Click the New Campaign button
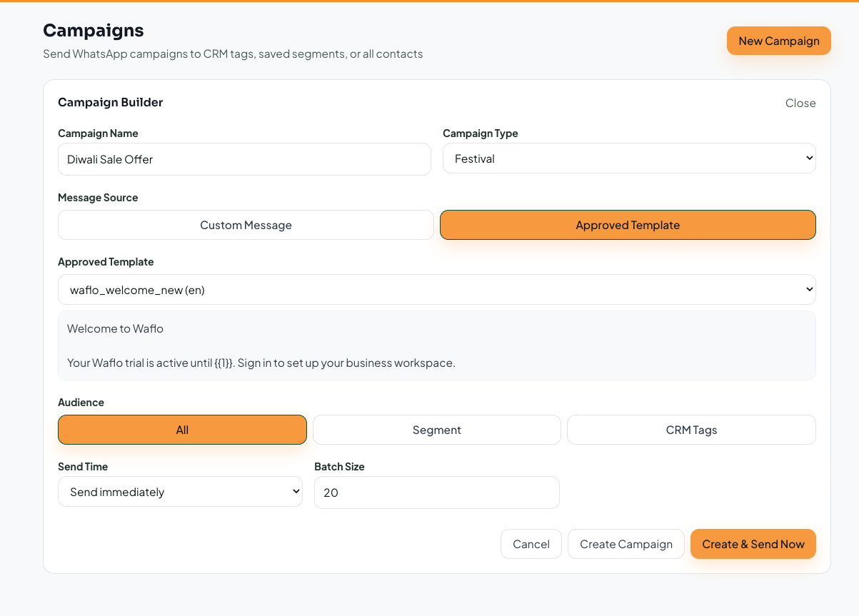This screenshot has width=859, height=616. coord(778,41)
